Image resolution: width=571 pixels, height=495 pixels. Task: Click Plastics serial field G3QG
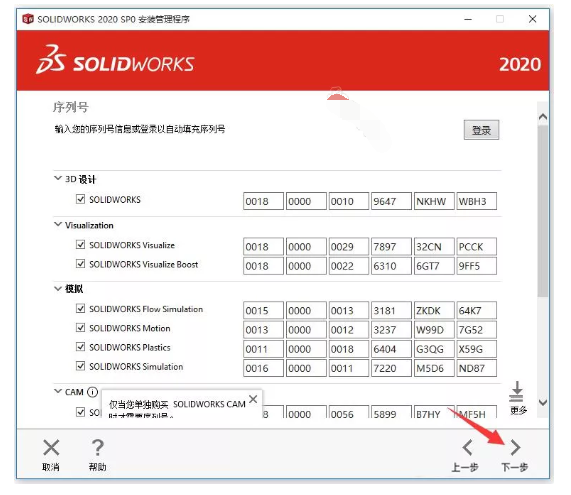coord(434,349)
